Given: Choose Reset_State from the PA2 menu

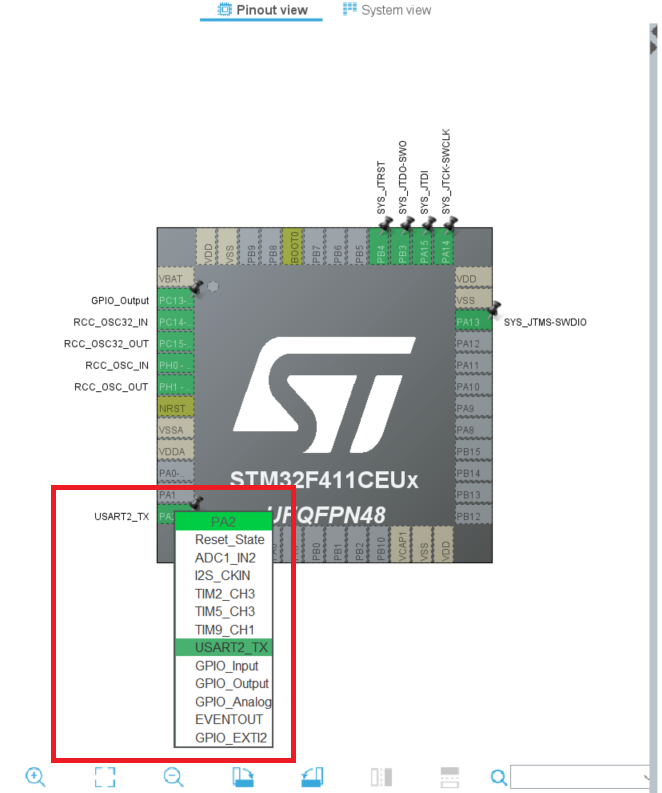Looking at the screenshot, I should (229, 540).
